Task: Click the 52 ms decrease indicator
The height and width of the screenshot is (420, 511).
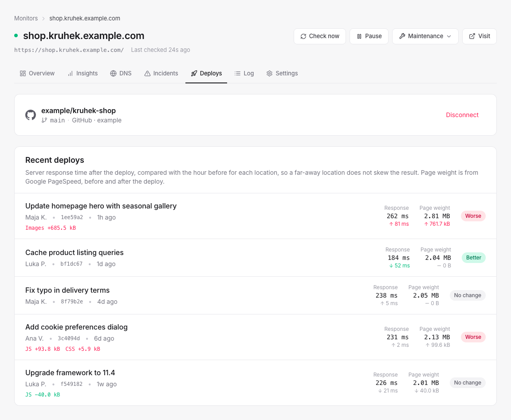Action: click(x=400, y=266)
